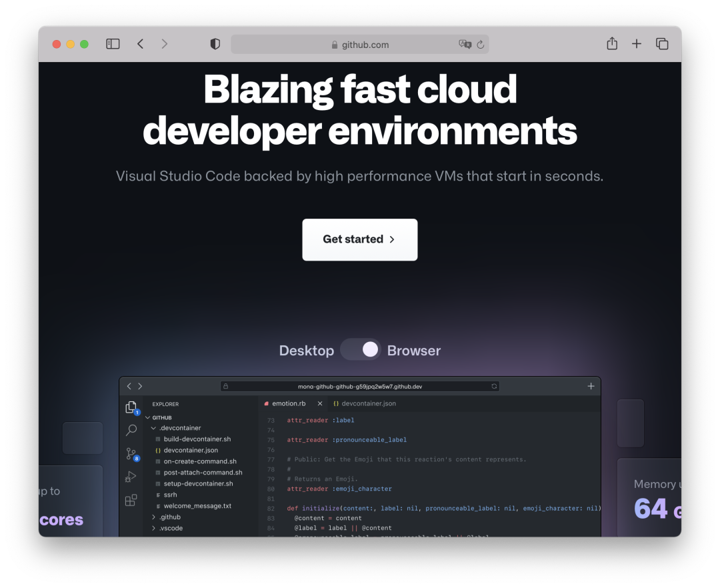The image size is (720, 588).
Task: Reload the github.com page
Action: (x=480, y=45)
